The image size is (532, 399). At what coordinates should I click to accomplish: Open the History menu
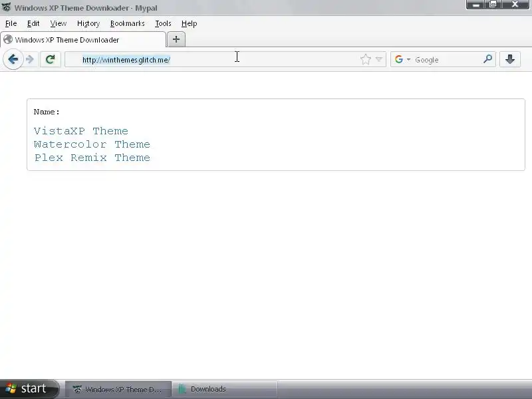click(x=88, y=23)
